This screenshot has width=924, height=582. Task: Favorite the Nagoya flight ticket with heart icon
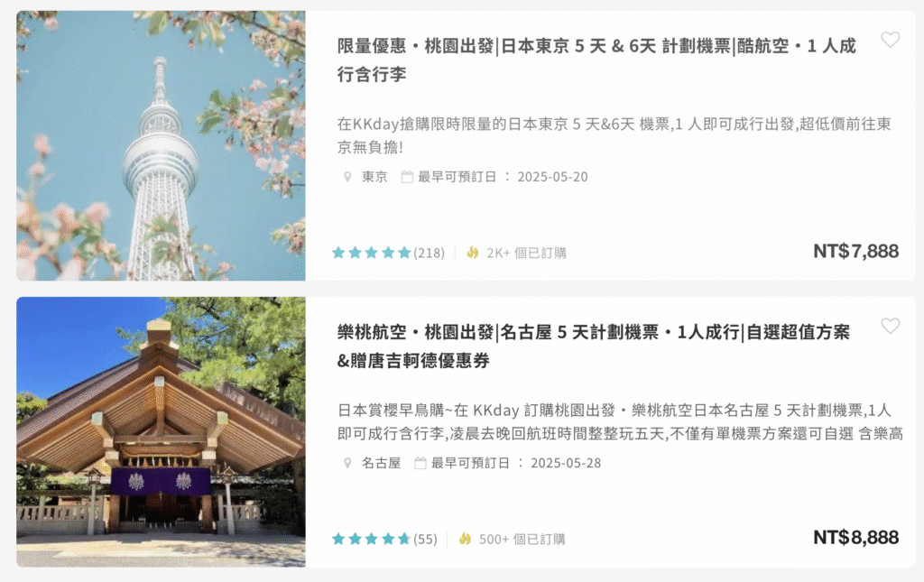(x=890, y=326)
